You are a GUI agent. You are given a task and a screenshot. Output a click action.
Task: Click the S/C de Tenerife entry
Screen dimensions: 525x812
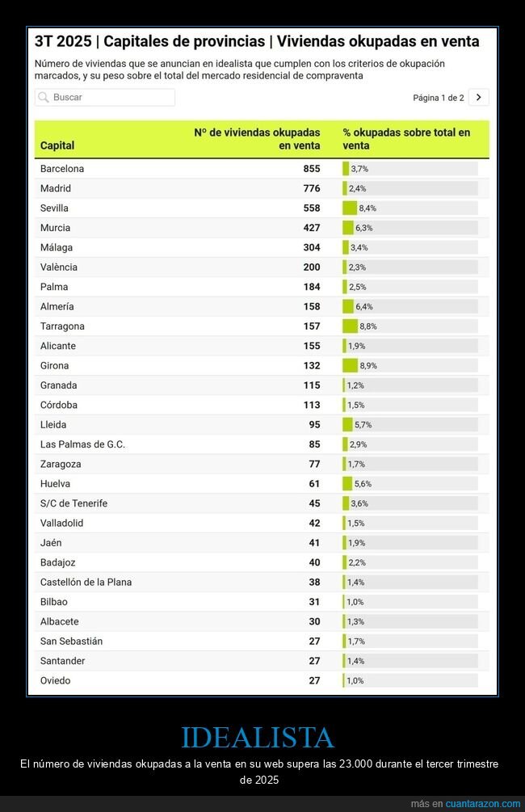pyautogui.click(x=73, y=503)
